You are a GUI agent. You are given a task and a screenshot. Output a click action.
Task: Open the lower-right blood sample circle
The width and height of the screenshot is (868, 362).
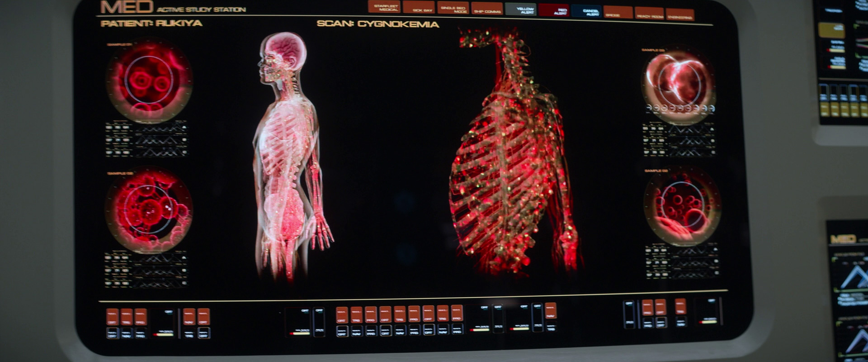click(x=681, y=206)
